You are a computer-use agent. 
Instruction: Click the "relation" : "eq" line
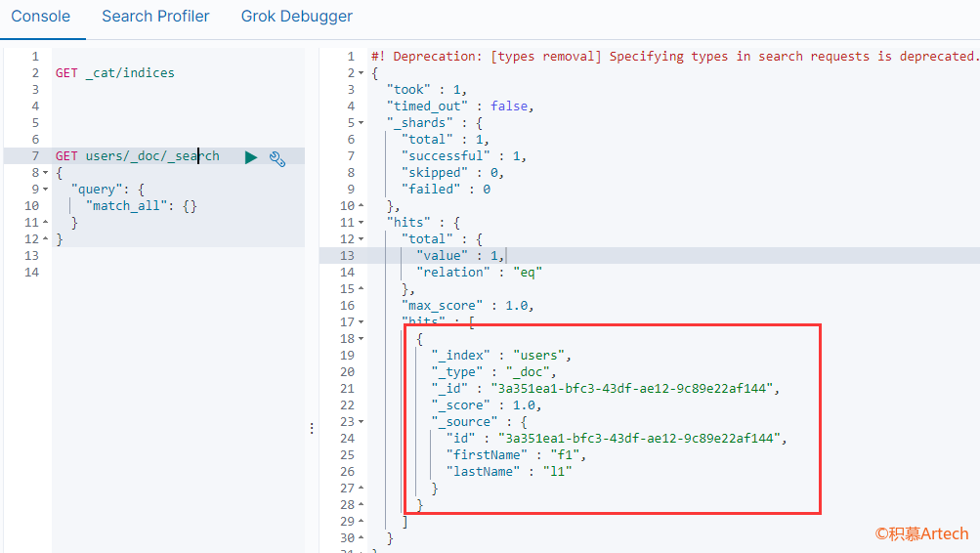tap(479, 273)
